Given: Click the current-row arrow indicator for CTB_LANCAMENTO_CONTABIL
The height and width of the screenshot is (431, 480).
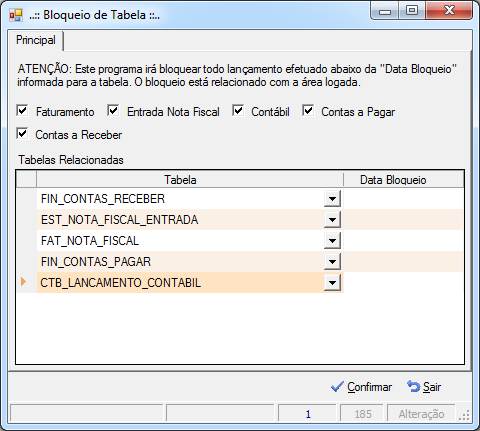Looking at the screenshot, I should [x=23, y=282].
